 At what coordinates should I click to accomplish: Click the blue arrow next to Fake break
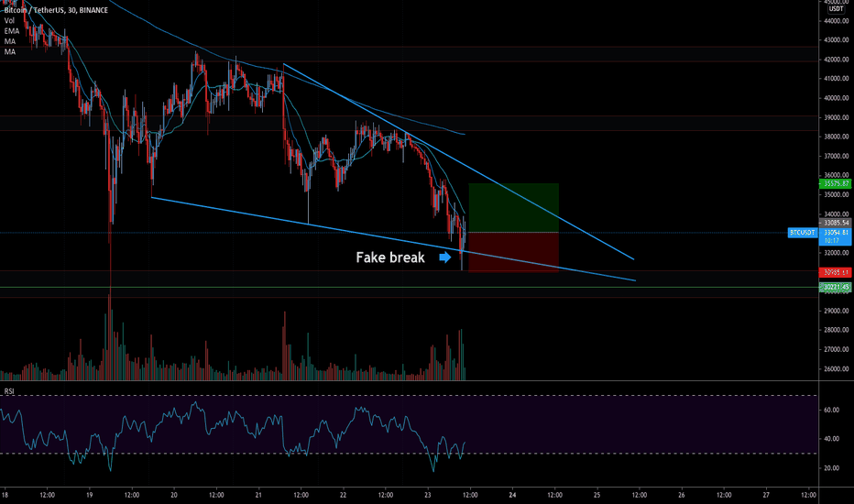click(x=445, y=257)
